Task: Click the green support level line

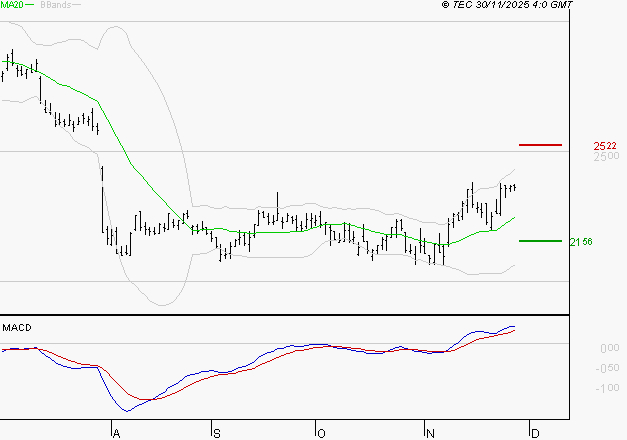Action: pyautogui.click(x=540, y=241)
